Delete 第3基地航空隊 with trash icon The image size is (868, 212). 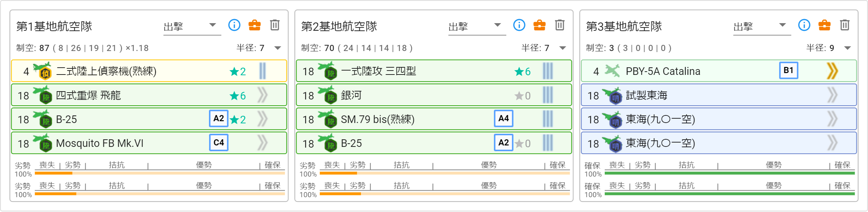click(844, 25)
